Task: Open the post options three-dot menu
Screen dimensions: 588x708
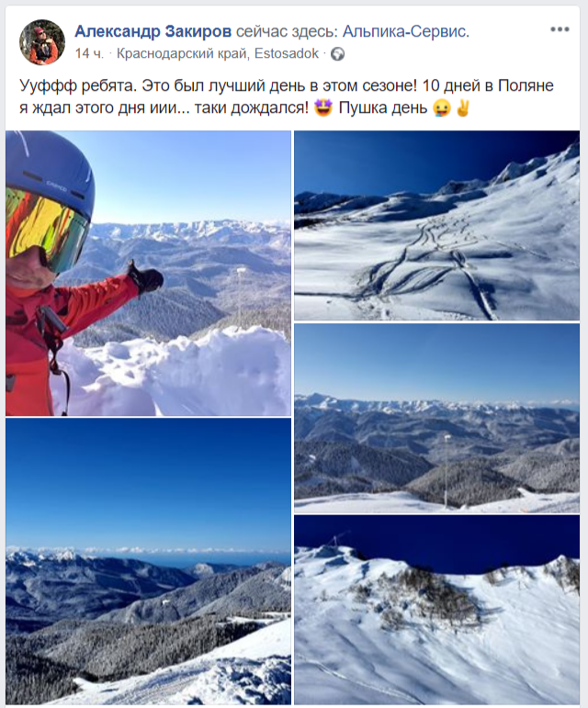Action: pos(560,29)
